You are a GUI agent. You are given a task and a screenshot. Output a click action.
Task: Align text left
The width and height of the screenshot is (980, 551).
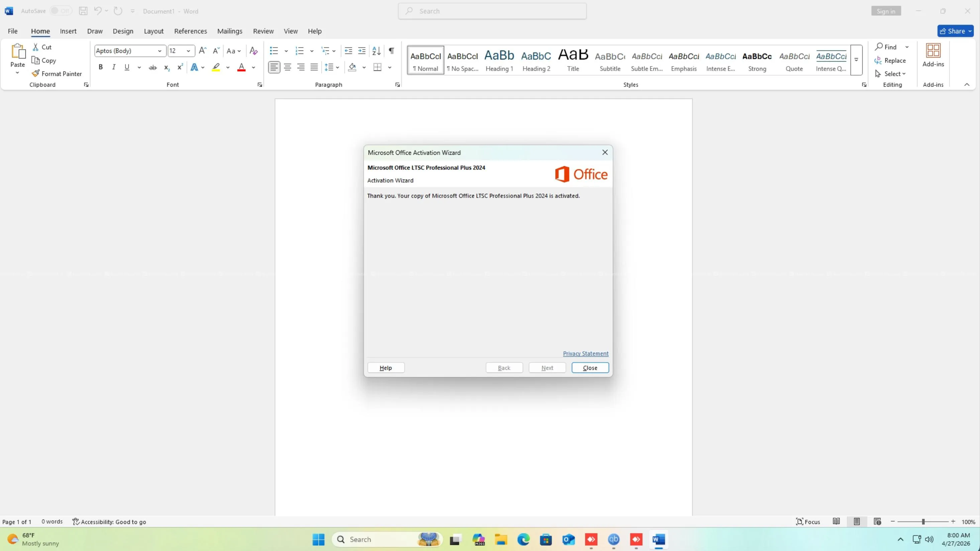274,67
